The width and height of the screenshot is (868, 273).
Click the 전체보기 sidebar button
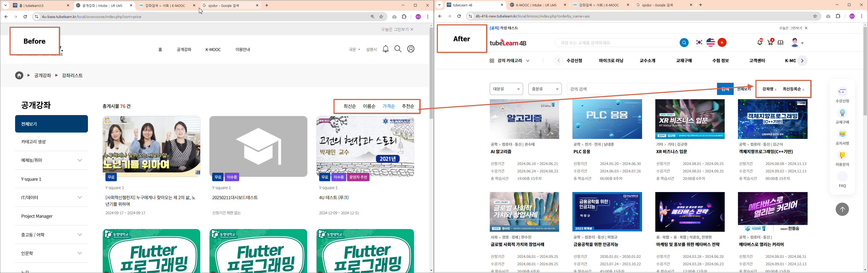click(51, 124)
